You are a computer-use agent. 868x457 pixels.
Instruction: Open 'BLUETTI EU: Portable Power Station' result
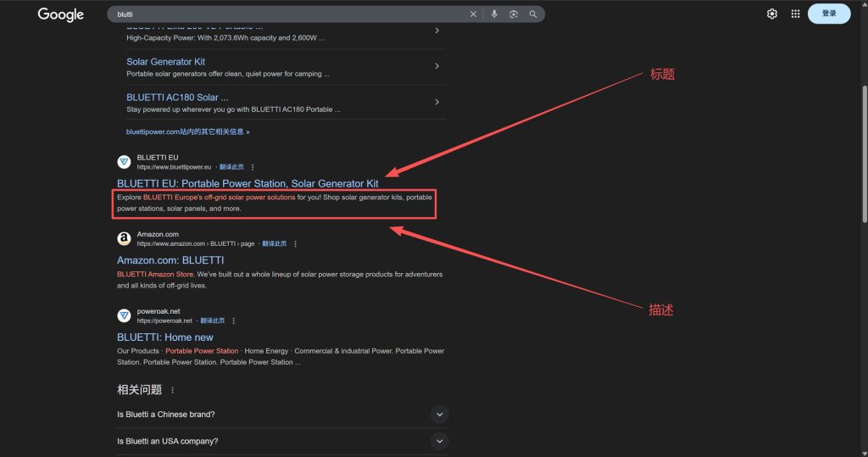248,183
